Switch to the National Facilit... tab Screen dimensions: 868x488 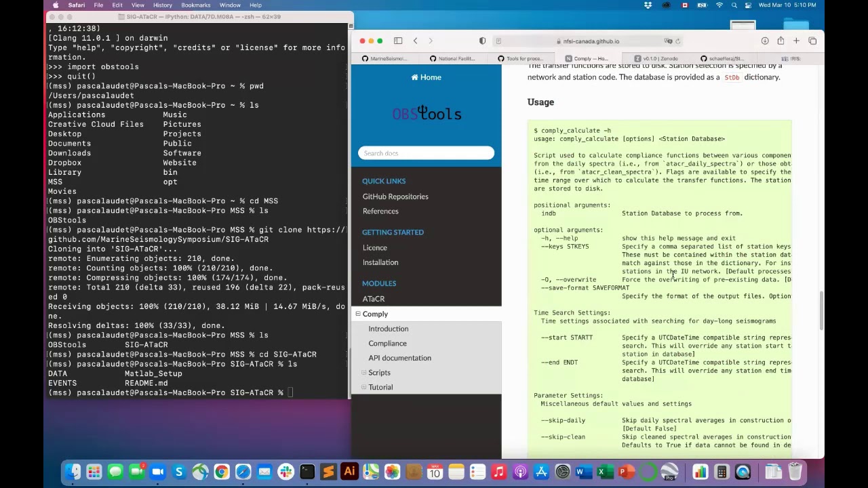452,58
